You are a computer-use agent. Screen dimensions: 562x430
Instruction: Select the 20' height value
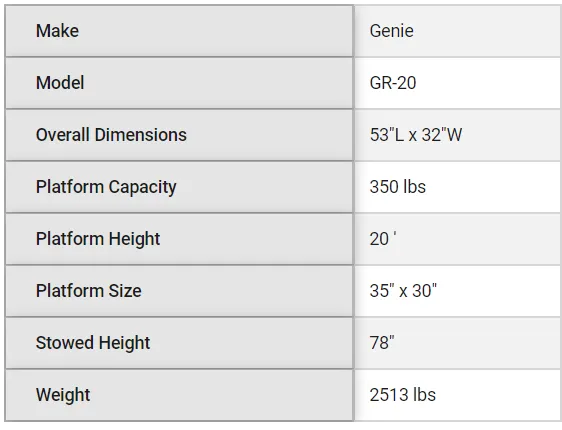click(383, 239)
